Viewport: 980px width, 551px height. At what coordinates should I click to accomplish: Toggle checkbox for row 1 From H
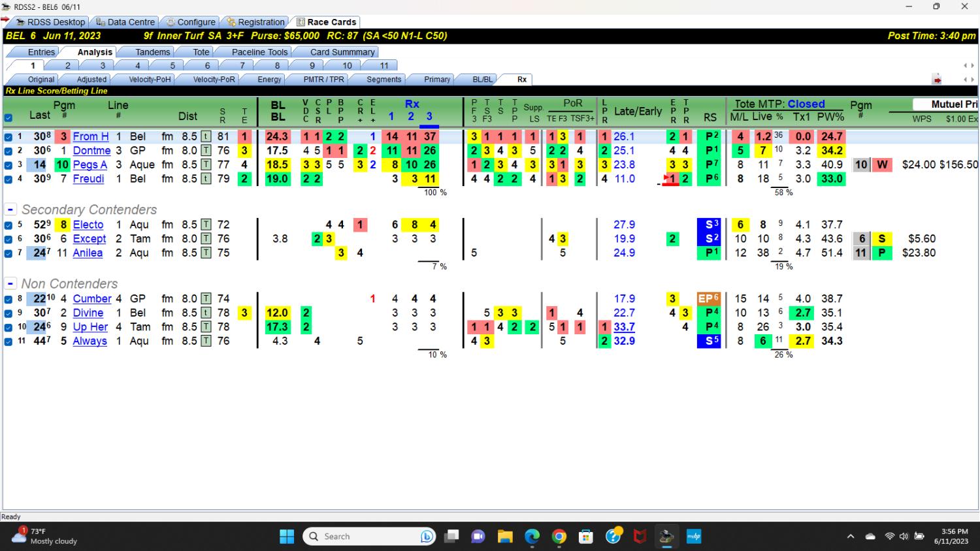tap(8, 137)
